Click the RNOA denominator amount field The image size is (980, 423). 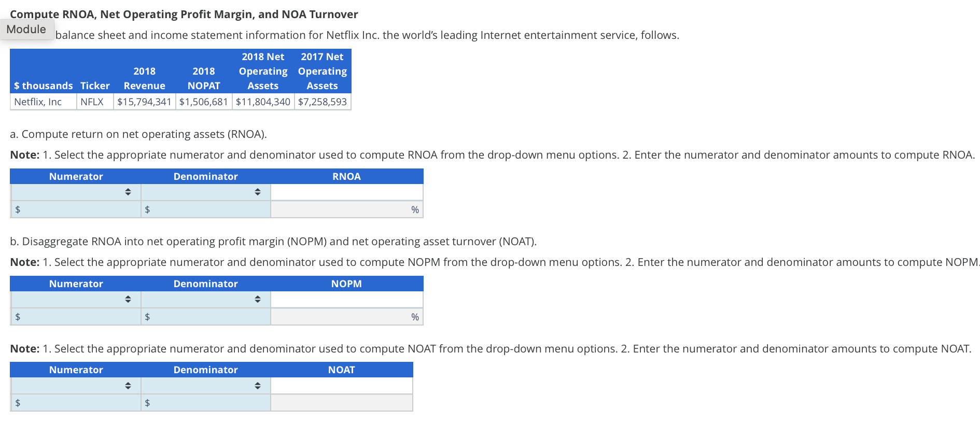coord(205,209)
